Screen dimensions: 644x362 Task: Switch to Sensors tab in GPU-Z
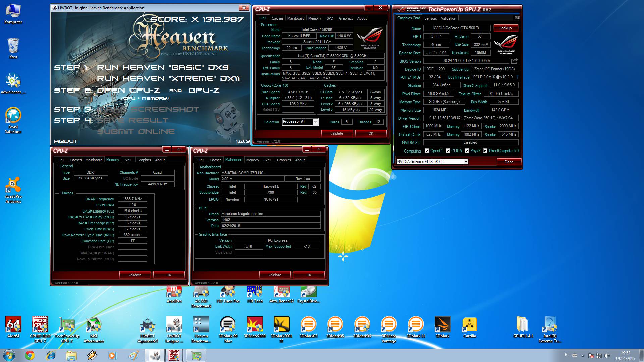coord(430,18)
